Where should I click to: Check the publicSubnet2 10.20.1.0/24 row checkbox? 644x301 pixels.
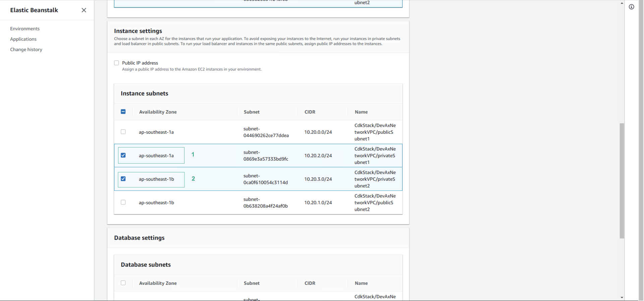[x=123, y=202]
